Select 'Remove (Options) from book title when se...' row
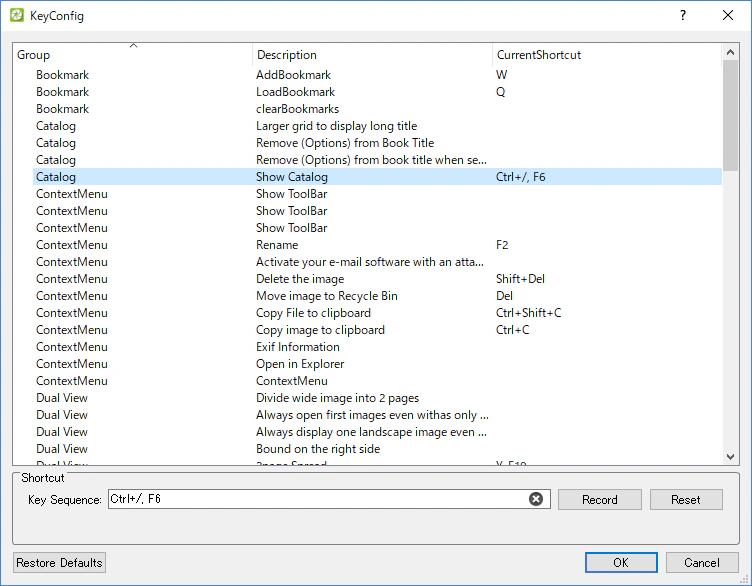 (x=377, y=160)
